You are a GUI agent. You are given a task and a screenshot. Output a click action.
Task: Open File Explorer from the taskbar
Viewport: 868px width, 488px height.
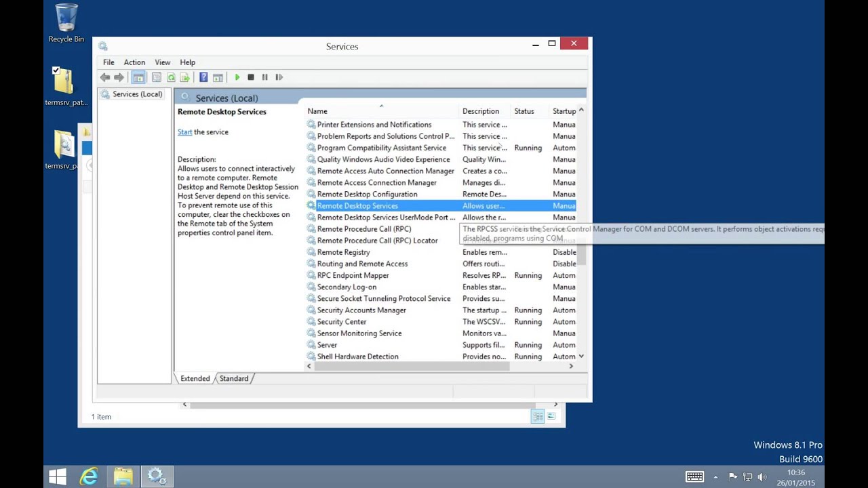pyautogui.click(x=123, y=476)
